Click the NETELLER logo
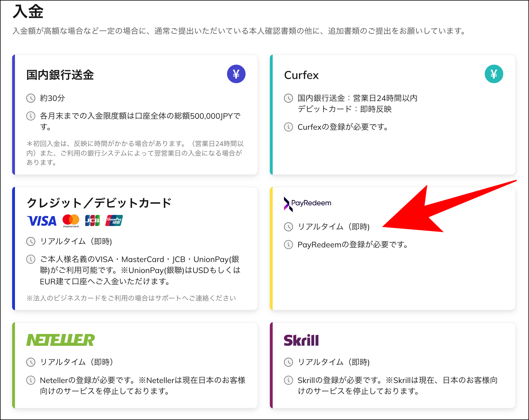Viewport: 529px width, 420px height. tap(60, 340)
